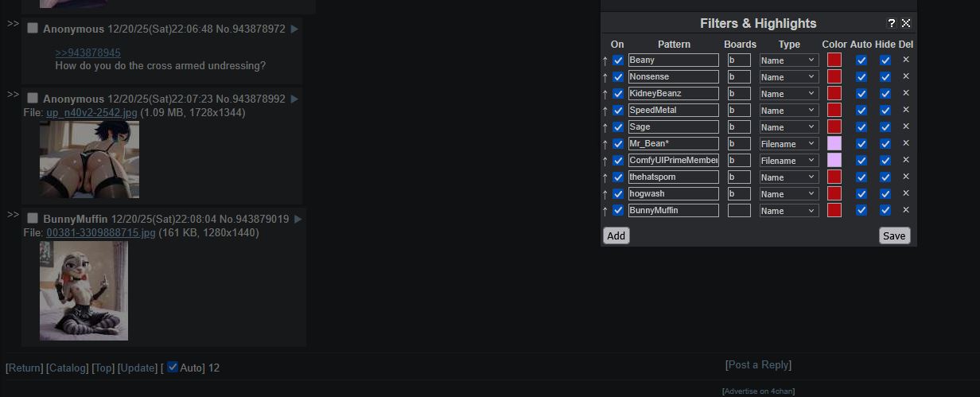Viewport: 980px width, 397px height.
Task: Delete the hogwash filter
Action: [906, 193]
